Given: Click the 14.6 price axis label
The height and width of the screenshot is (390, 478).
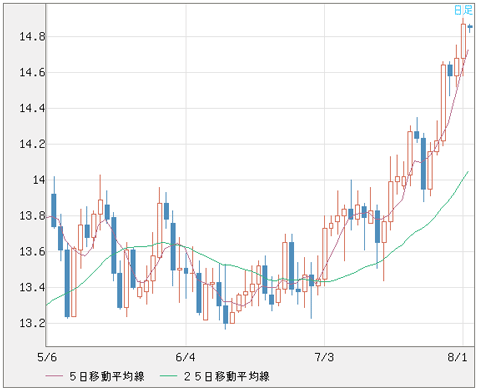Looking at the screenshot, I should [x=32, y=72].
